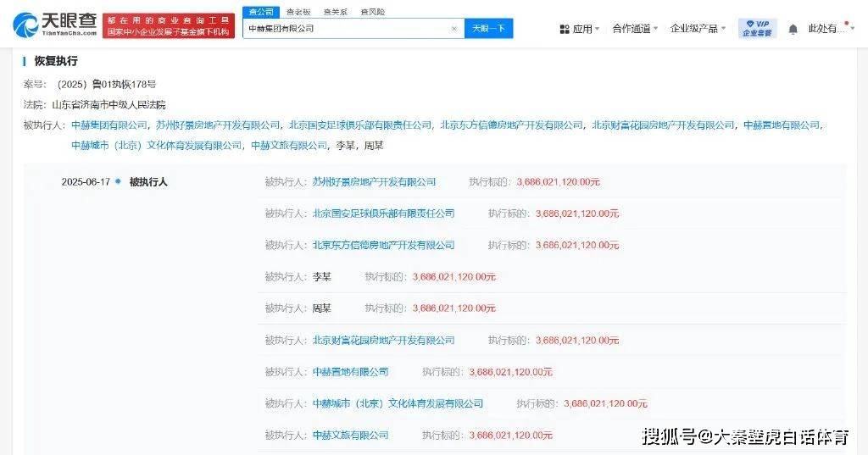This screenshot has width=868, height=455.
Task: Open 中赫置地有限公司 in the 2025-06-17 rows
Action: click(x=350, y=372)
